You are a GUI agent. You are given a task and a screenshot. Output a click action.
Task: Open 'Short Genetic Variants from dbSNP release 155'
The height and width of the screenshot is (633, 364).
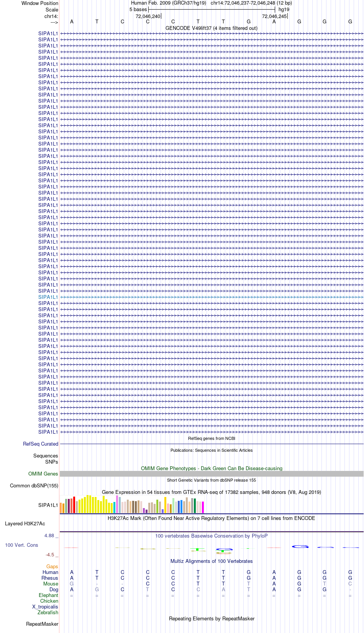click(x=212, y=480)
